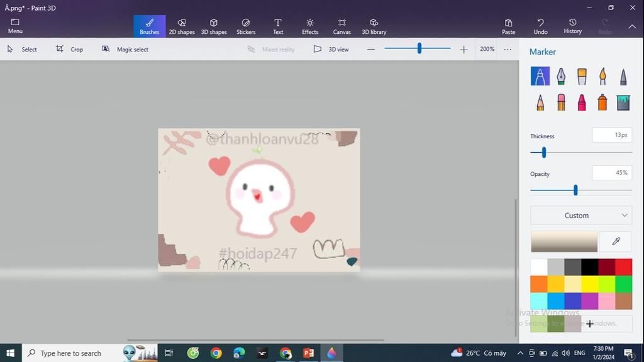Activate Magic select
This screenshot has height=362, width=644.
tap(125, 49)
